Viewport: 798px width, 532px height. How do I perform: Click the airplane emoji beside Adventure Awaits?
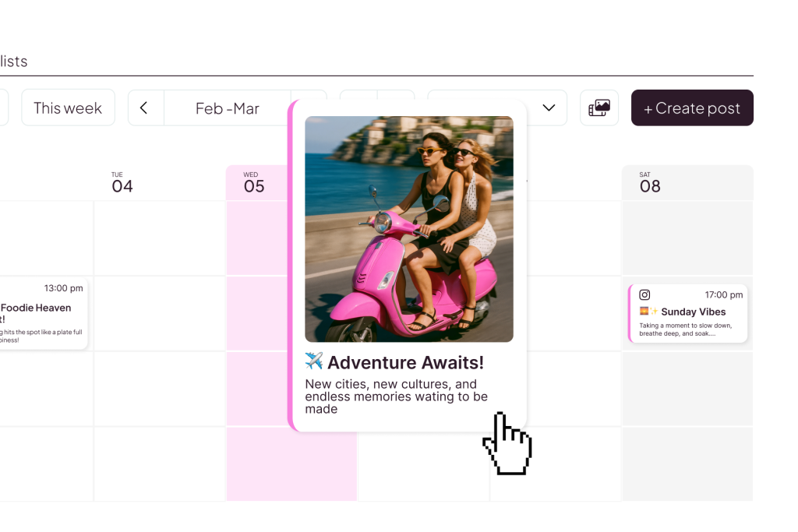point(314,362)
